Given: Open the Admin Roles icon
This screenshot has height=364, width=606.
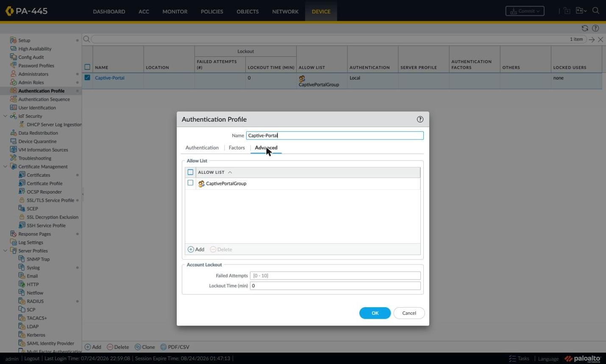Looking at the screenshot, I should 13,83.
